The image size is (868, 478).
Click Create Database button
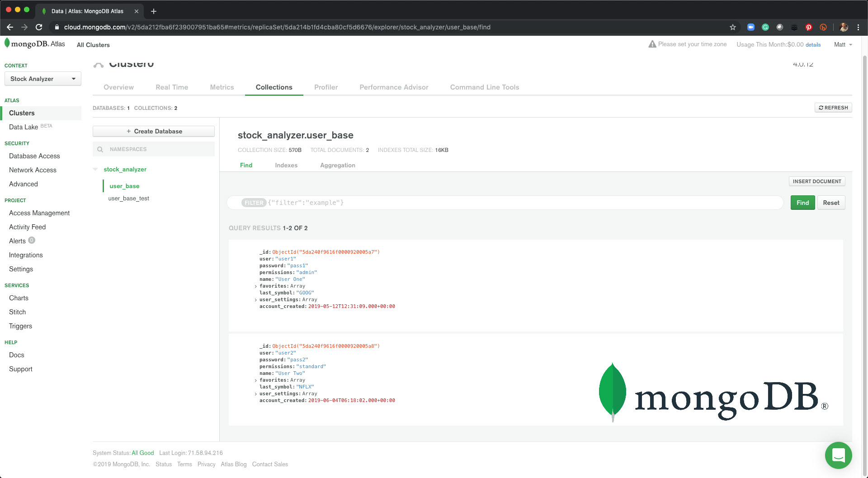[154, 131]
